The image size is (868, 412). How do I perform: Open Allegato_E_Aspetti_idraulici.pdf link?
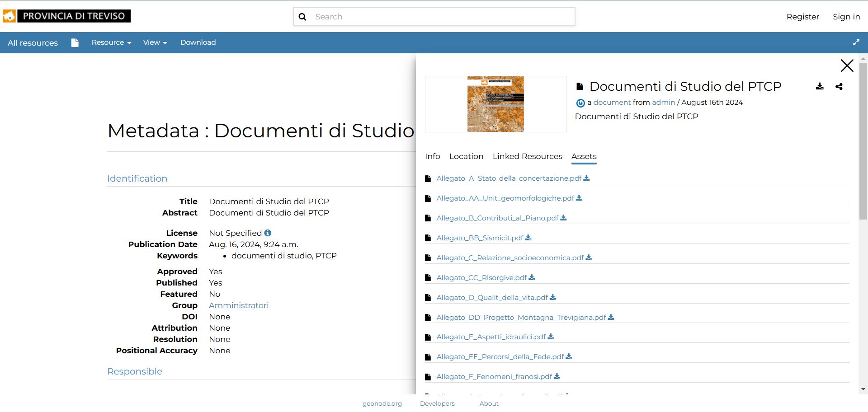coord(491,337)
